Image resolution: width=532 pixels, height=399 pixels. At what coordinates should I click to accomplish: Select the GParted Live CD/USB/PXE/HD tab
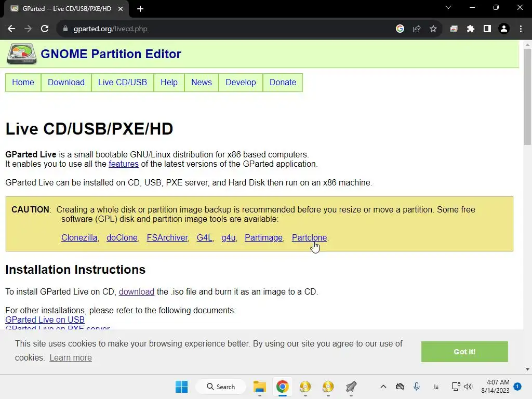(x=66, y=9)
